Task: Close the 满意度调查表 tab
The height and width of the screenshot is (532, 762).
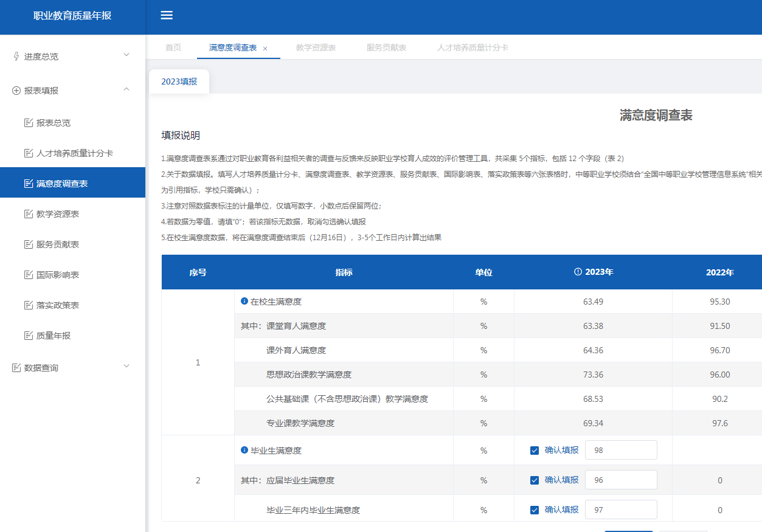Action: click(265, 48)
